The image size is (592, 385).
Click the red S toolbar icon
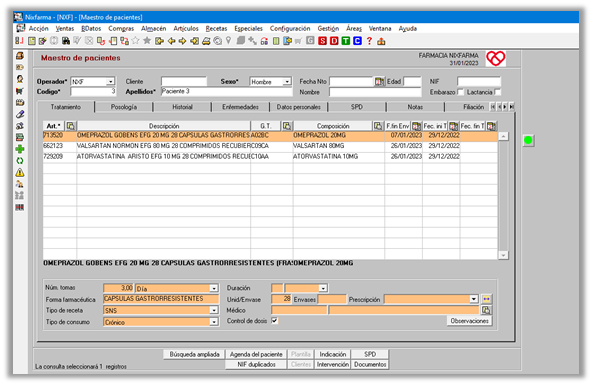click(322, 41)
